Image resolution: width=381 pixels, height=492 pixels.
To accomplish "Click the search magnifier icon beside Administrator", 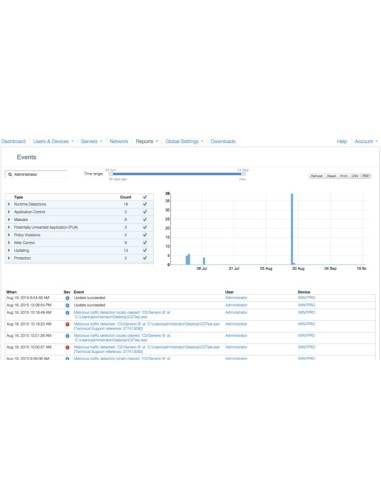I will pyautogui.click(x=10, y=174).
